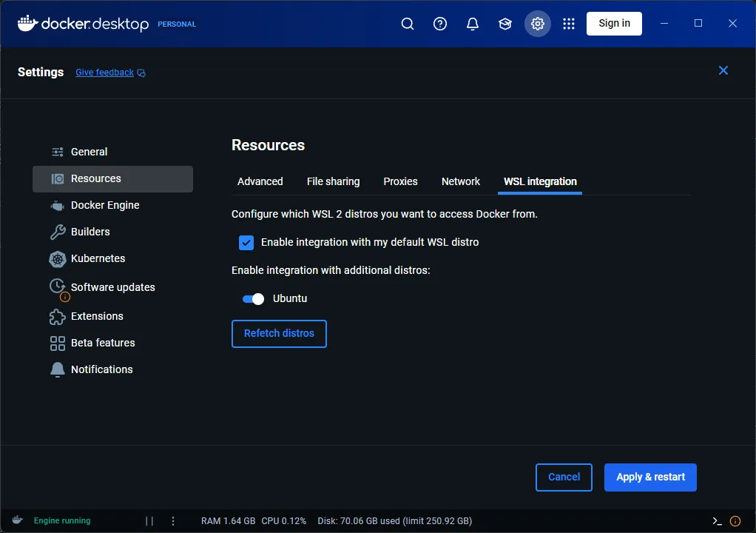Click the whale icon in status bar
Screen dimensions: 756x533
pyautogui.click(x=17, y=520)
